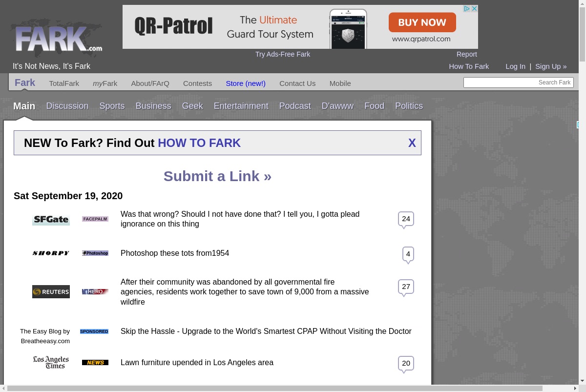Click the BUY NOW ad button
586x392 pixels.
422,22
